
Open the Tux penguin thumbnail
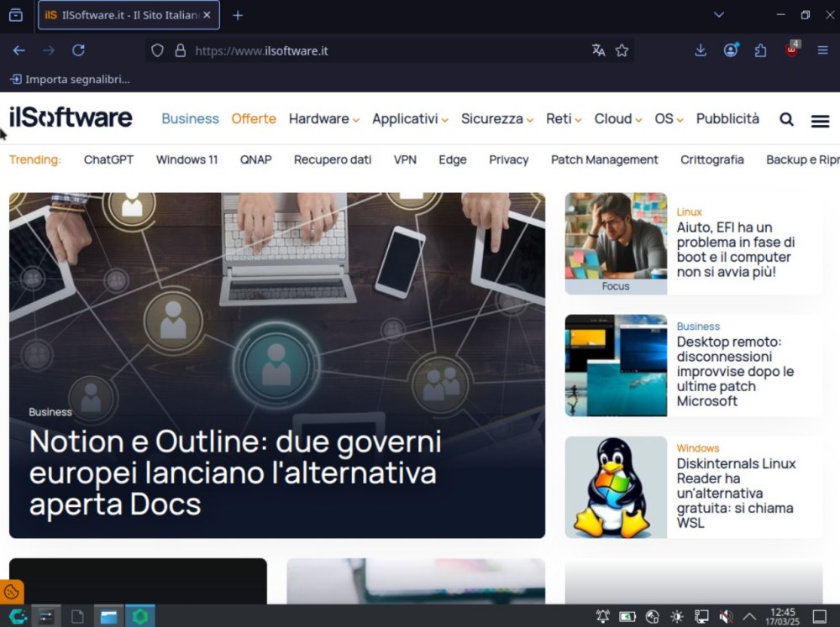(x=616, y=488)
